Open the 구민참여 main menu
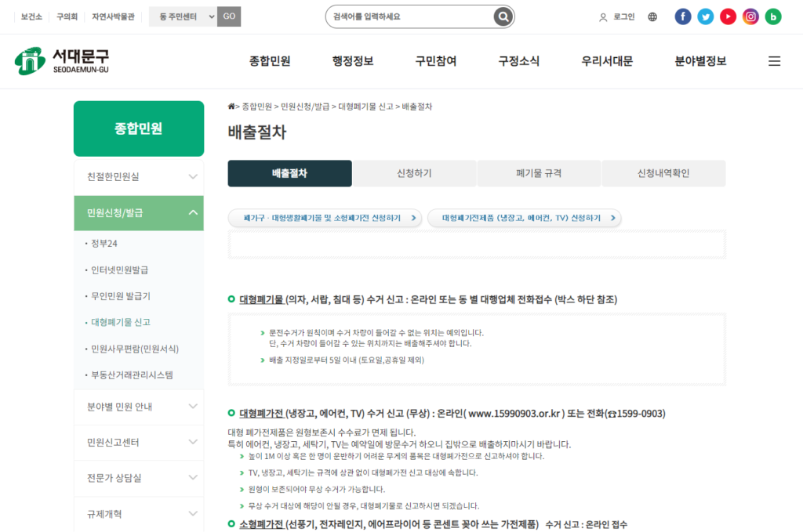The image size is (803, 532). pyautogui.click(x=436, y=61)
